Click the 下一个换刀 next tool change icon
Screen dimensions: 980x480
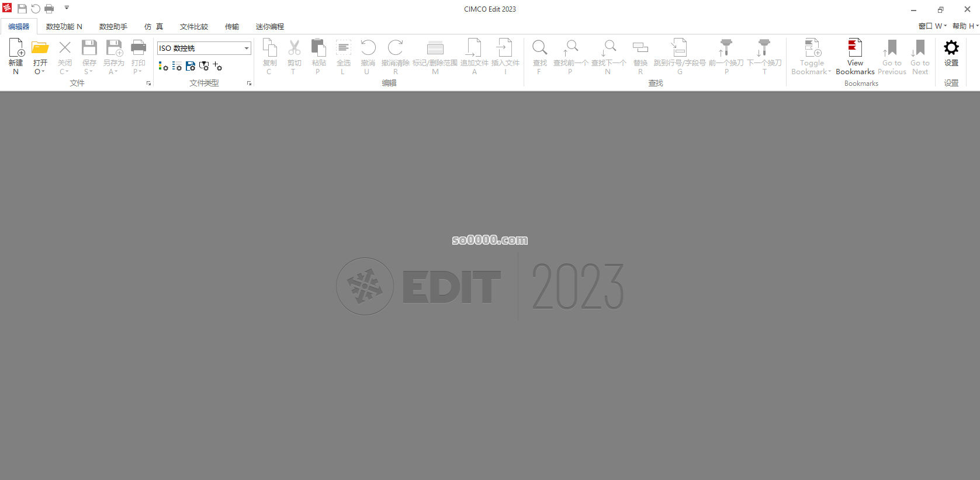763,48
